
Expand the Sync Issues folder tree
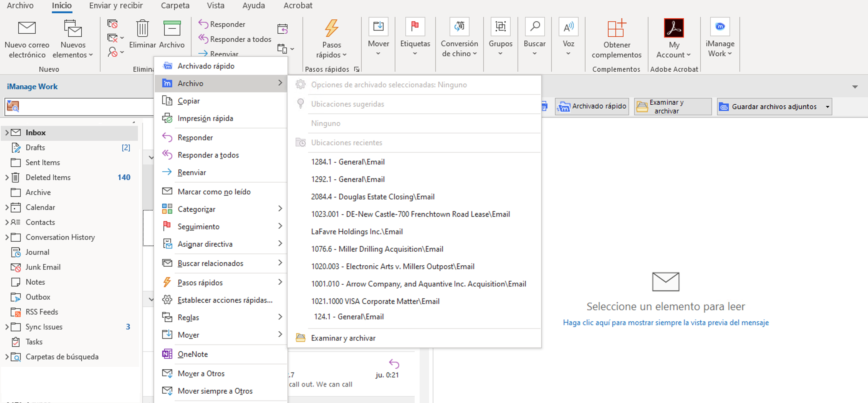[x=7, y=327]
